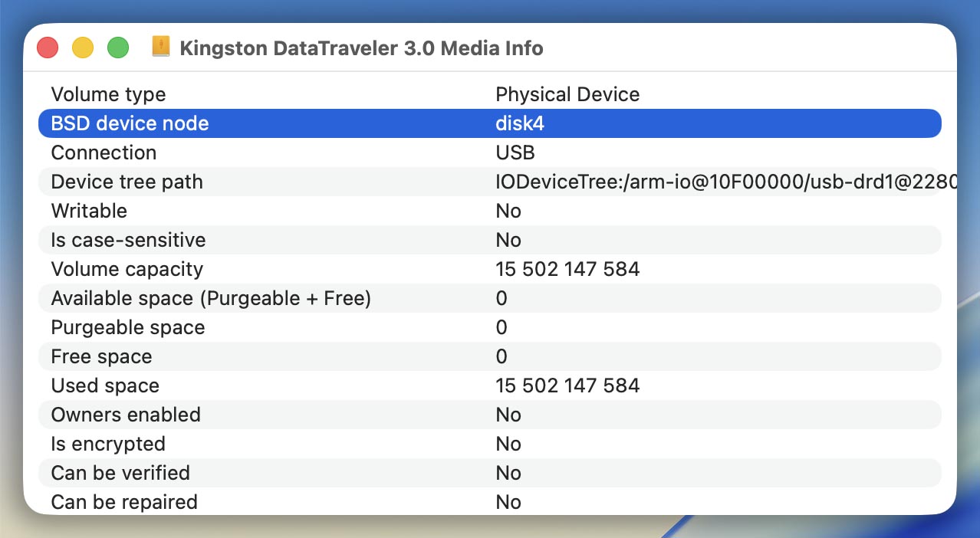Select the 'BSD device node' row
The width and height of the screenshot is (980, 538).
[490, 123]
